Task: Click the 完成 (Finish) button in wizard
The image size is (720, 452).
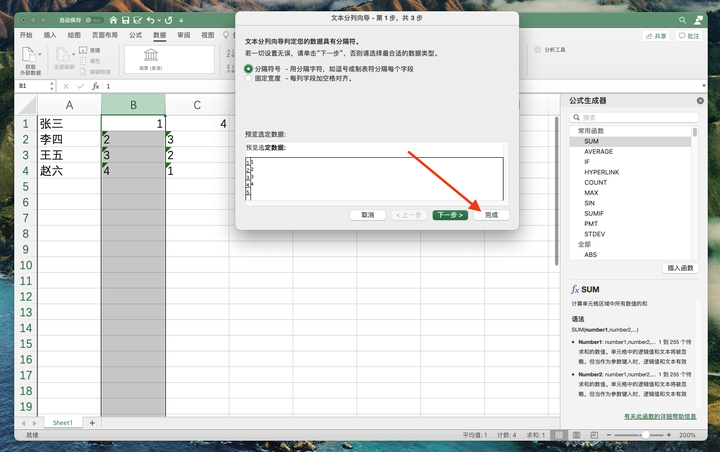Action: 491,215
